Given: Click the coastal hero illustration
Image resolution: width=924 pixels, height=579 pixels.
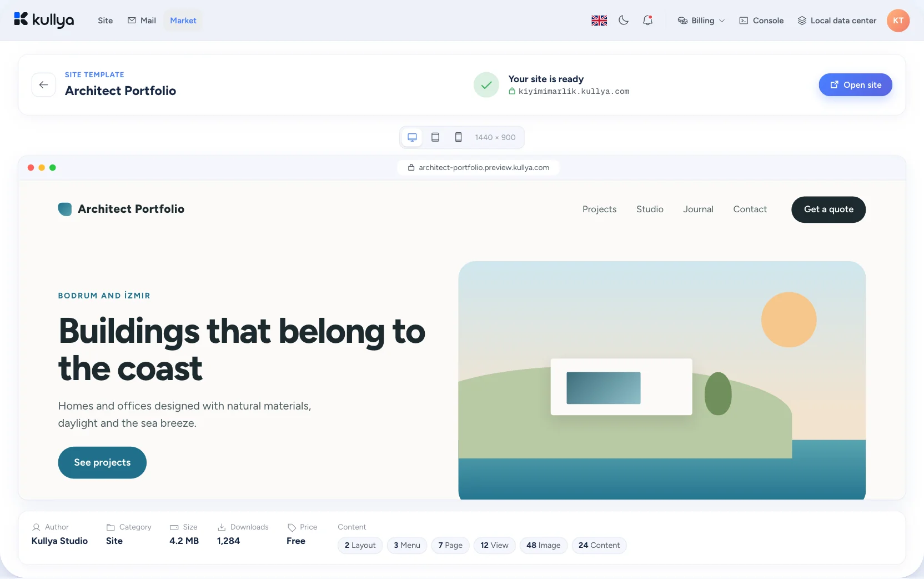Looking at the screenshot, I should [x=662, y=381].
